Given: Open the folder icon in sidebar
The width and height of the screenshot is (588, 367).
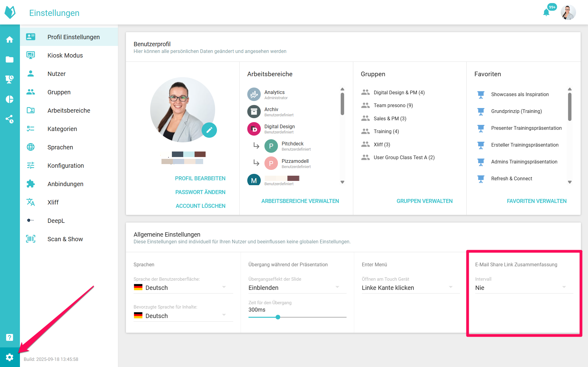Looking at the screenshot, I should pyautogui.click(x=9, y=59).
